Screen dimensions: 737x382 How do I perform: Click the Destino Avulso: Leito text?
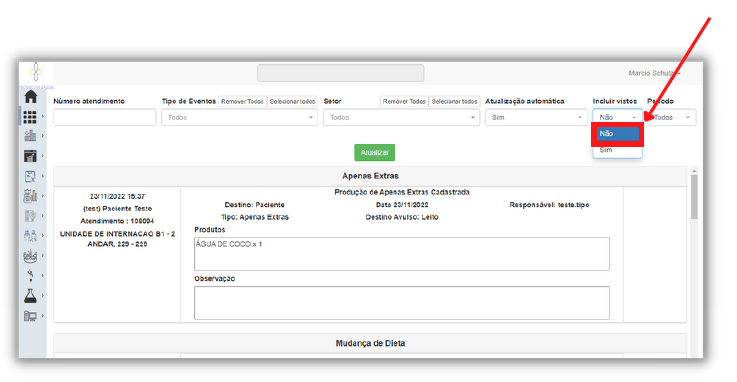(x=402, y=217)
